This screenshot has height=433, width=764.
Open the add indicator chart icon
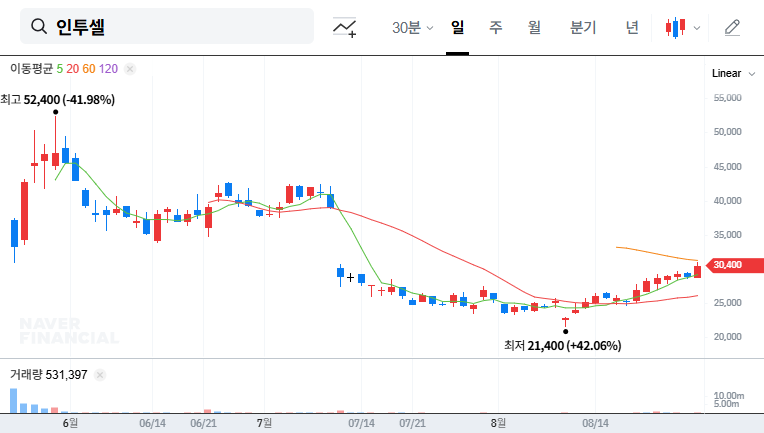tap(344, 27)
